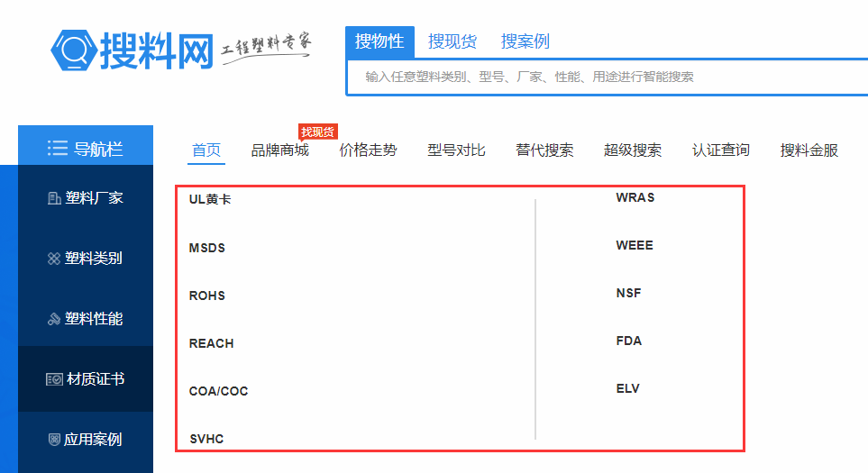Open the FDA certification link
Image resolution: width=868 pixels, height=473 pixels.
point(629,341)
